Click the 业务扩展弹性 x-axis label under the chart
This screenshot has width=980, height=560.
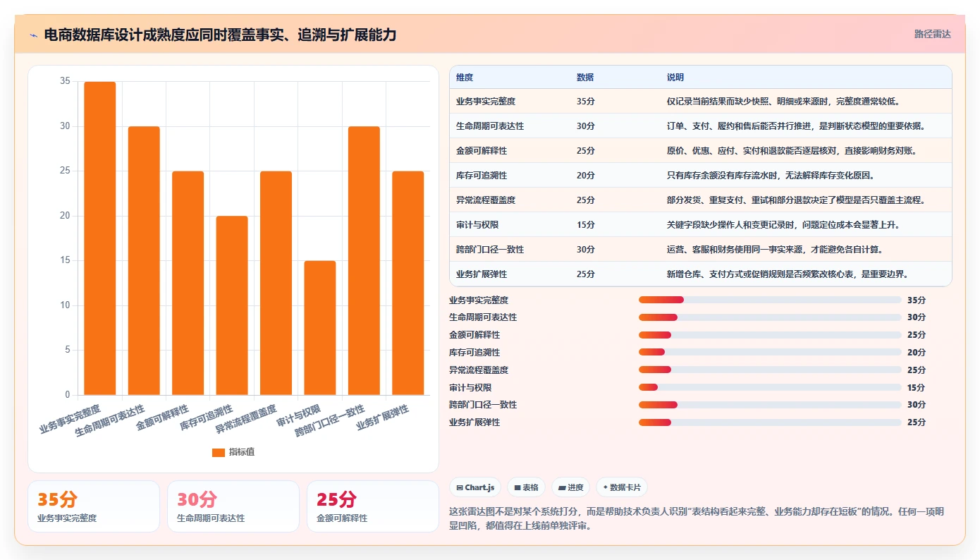383,418
